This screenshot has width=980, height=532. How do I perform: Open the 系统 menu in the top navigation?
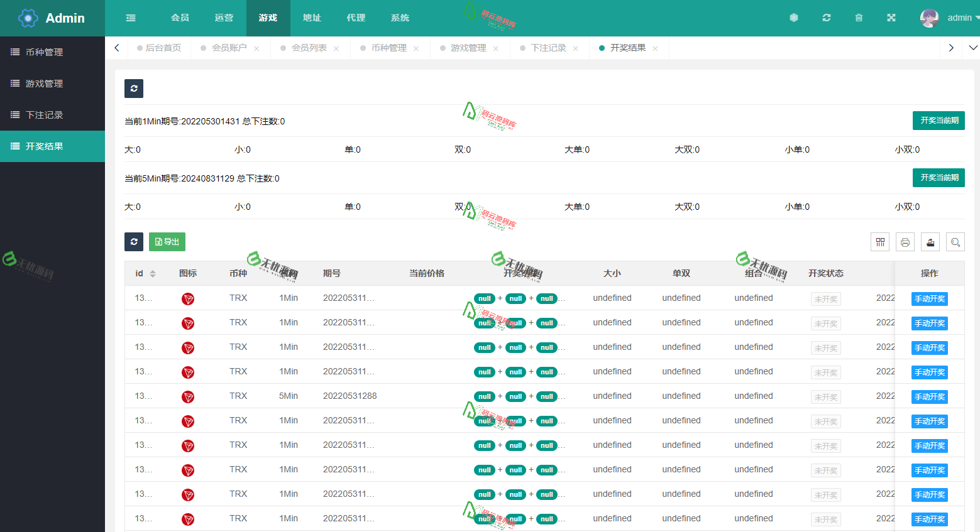(x=400, y=18)
